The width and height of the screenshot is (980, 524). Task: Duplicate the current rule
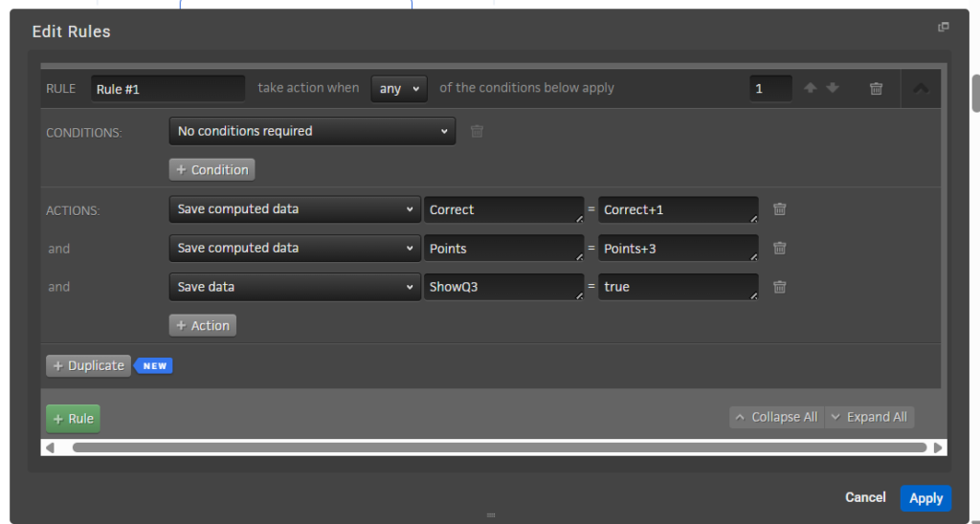[88, 365]
